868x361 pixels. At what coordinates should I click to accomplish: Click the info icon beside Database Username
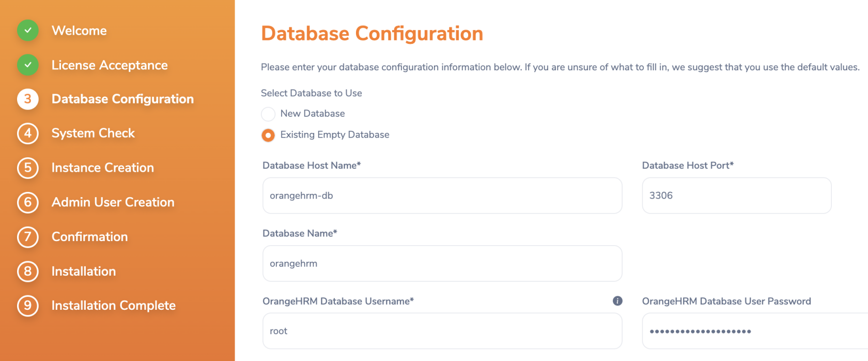pos(617,301)
